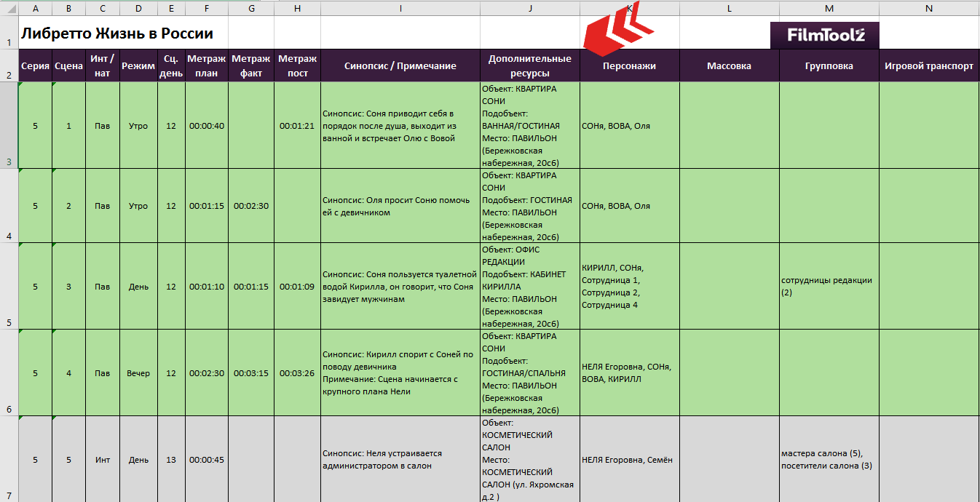The width and height of the screenshot is (980, 502).
Task: Select column J header
Action: pos(530,8)
